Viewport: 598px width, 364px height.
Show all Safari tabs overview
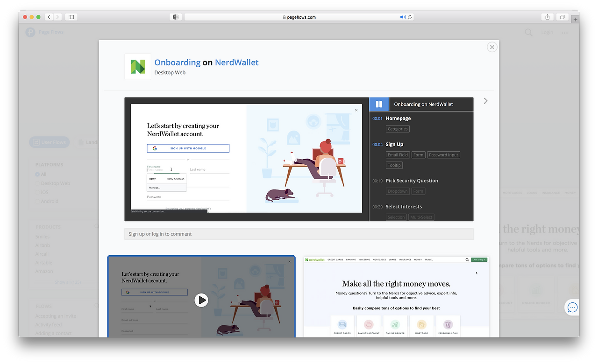[562, 17]
